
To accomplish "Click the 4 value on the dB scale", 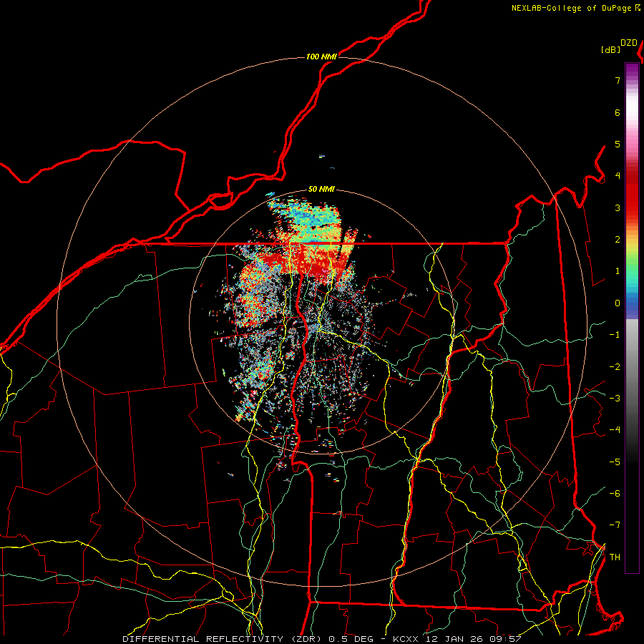I will [618, 176].
